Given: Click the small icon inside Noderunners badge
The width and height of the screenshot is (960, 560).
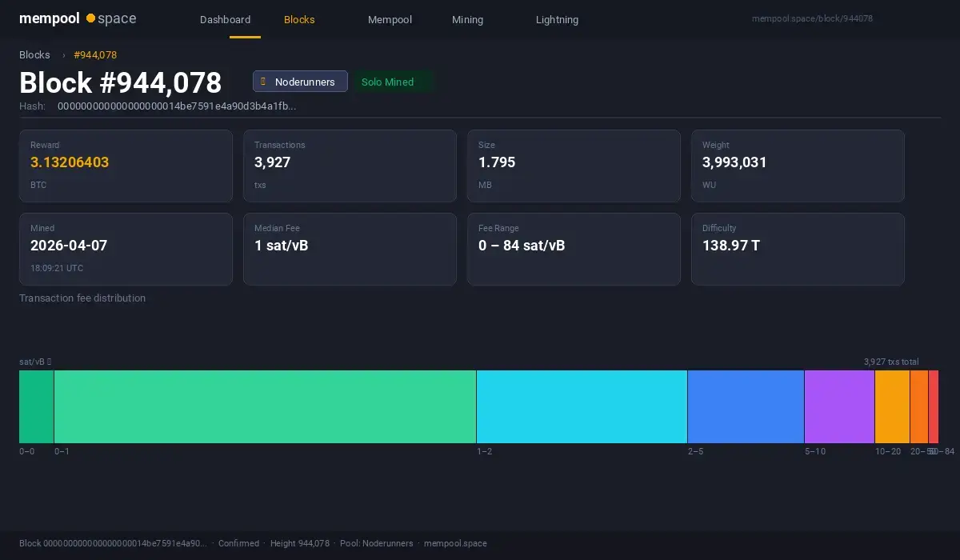Looking at the screenshot, I should [x=263, y=82].
